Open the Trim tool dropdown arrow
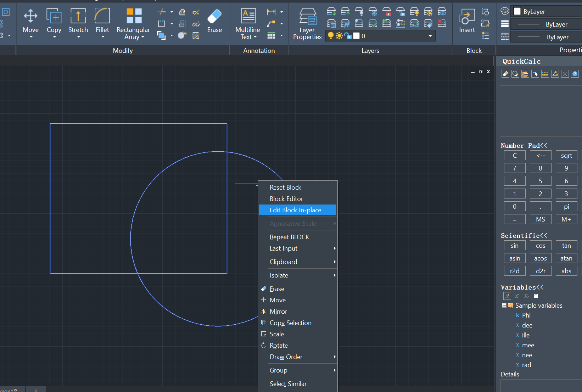Image resolution: width=582 pixels, height=392 pixels. click(x=172, y=12)
